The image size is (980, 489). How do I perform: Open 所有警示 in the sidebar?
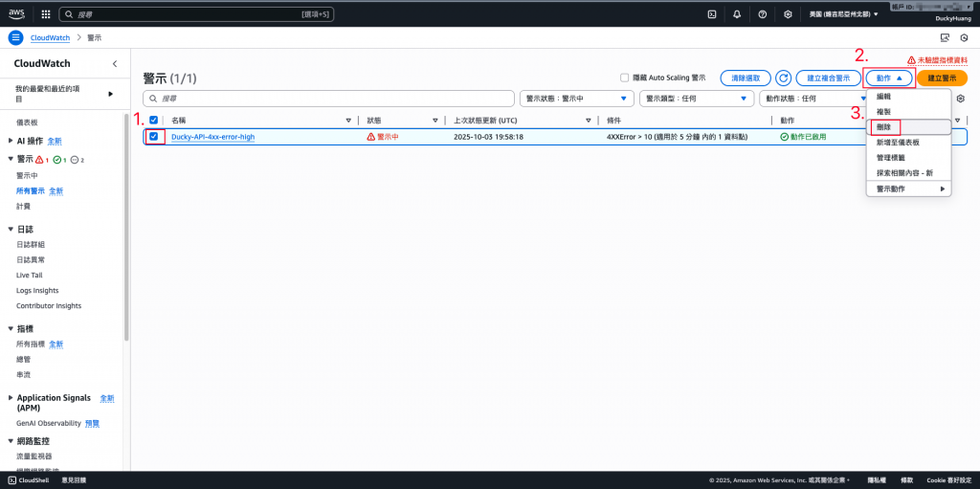click(x=31, y=190)
